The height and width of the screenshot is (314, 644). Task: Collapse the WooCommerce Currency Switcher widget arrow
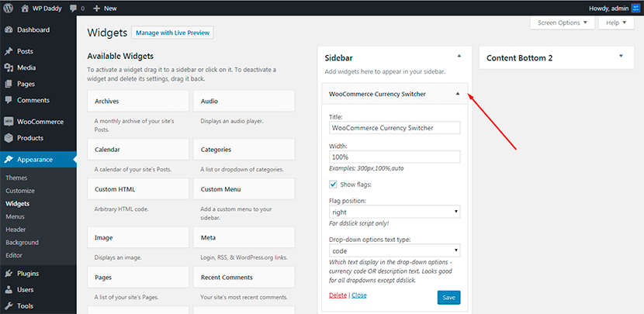point(458,94)
